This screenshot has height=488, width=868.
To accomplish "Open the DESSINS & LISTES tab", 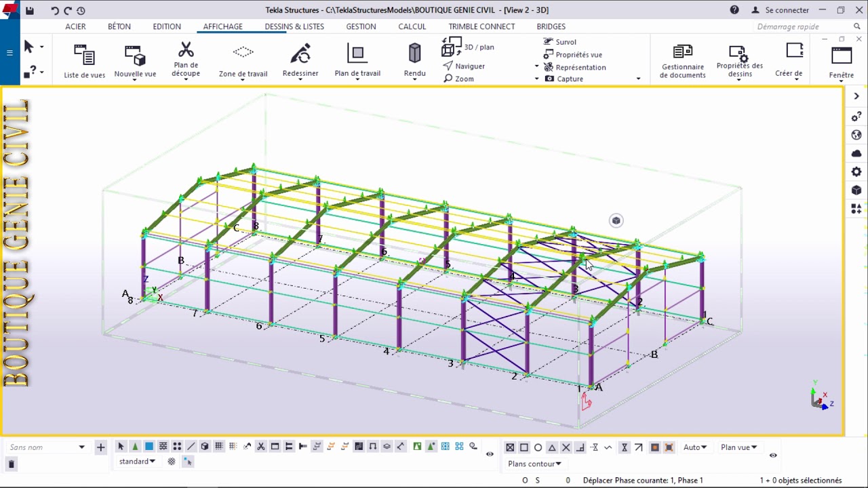I will pos(294,26).
